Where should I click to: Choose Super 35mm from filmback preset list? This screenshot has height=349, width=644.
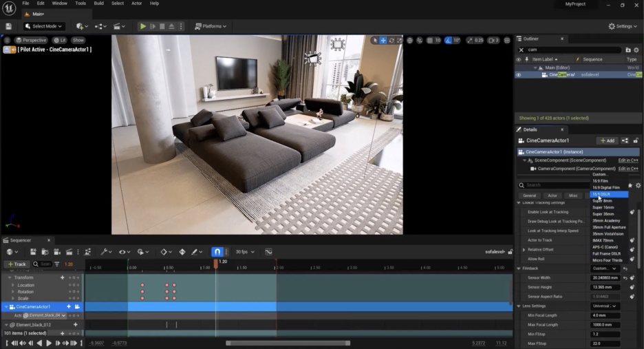pyautogui.click(x=609, y=214)
